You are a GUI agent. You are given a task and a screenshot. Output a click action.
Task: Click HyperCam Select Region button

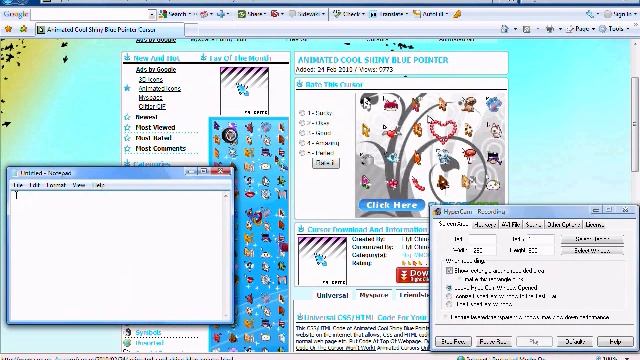point(592,239)
